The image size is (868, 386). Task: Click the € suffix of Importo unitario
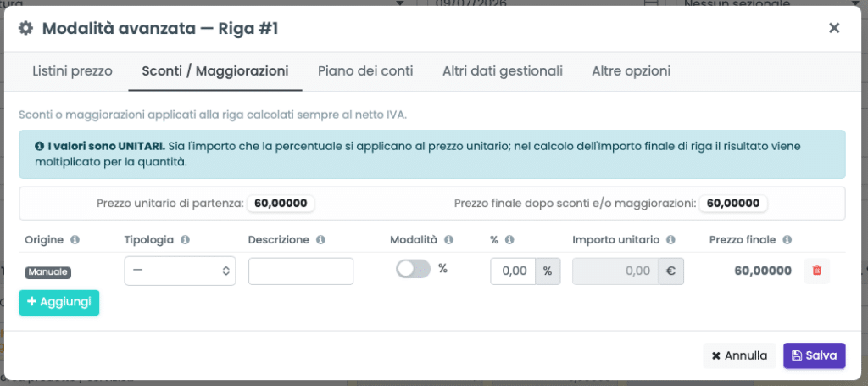671,271
